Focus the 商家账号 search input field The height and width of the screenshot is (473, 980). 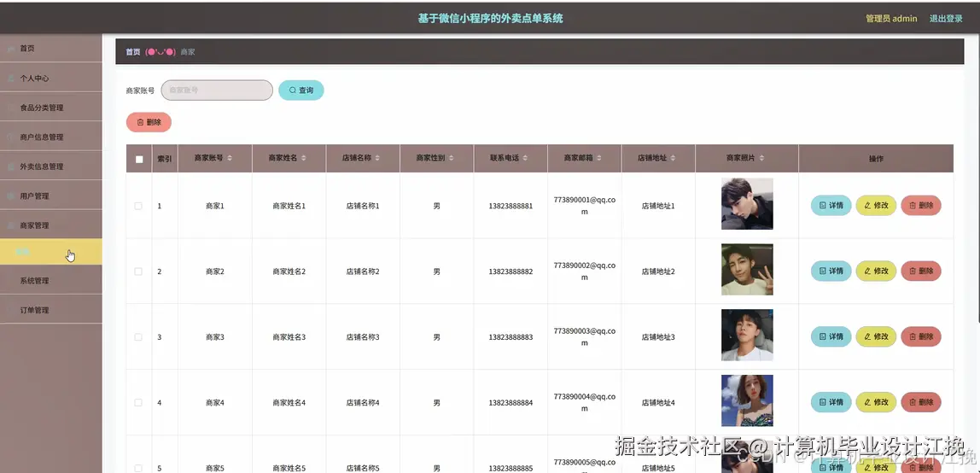pos(217,90)
